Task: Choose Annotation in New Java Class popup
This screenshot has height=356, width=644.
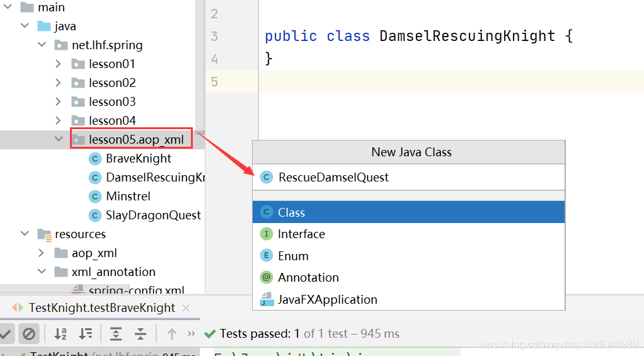Action: point(409,278)
